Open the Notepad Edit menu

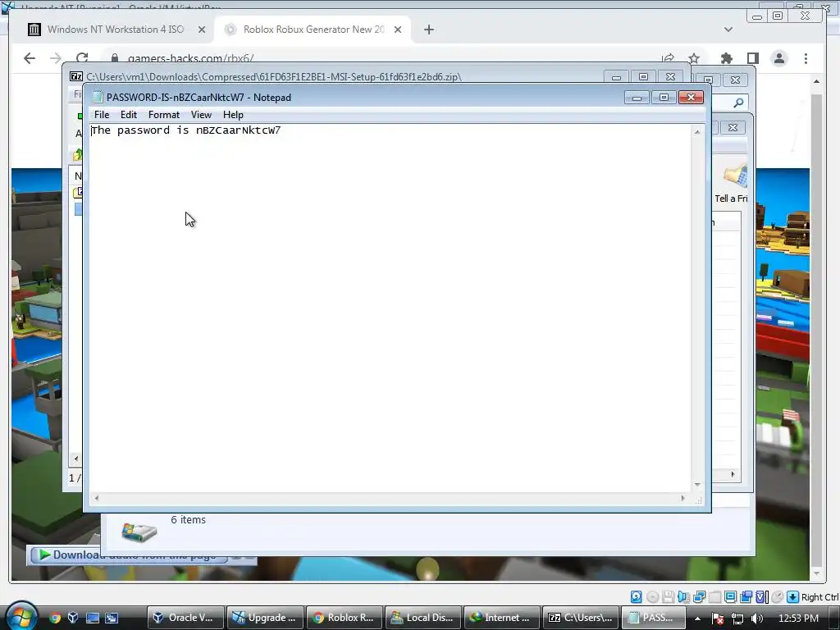click(x=129, y=115)
